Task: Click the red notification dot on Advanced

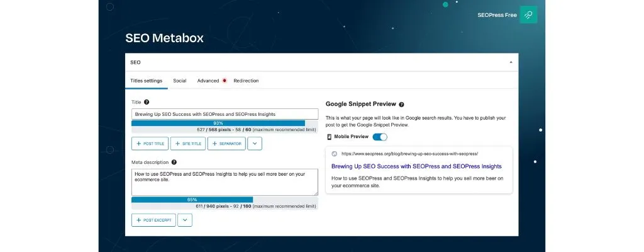Action: click(225, 81)
